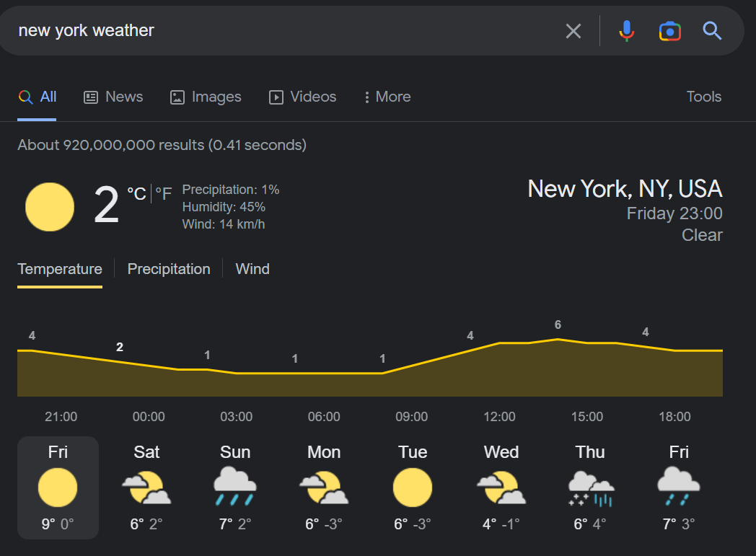
Task: Start voice search with microphone icon
Action: coord(626,31)
